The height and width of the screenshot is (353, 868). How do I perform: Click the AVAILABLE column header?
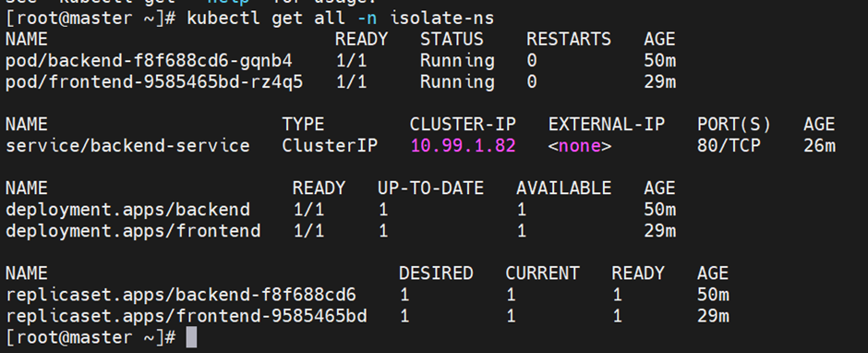[563, 189]
